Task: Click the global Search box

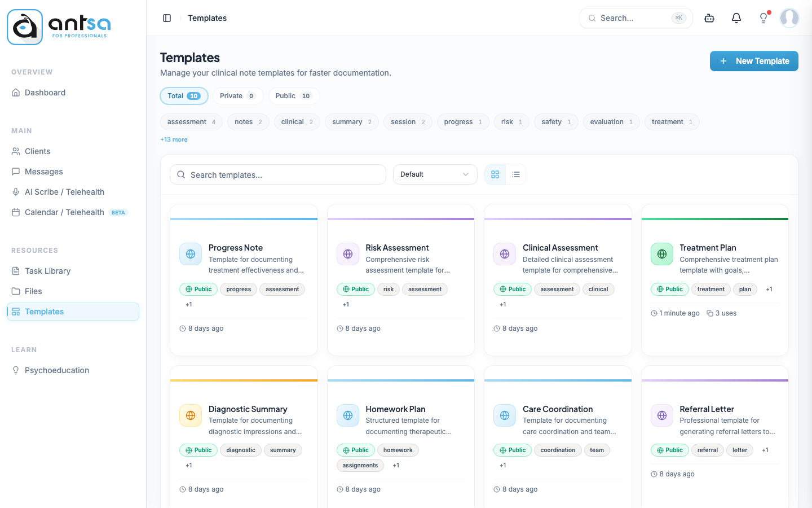Action: click(x=636, y=18)
